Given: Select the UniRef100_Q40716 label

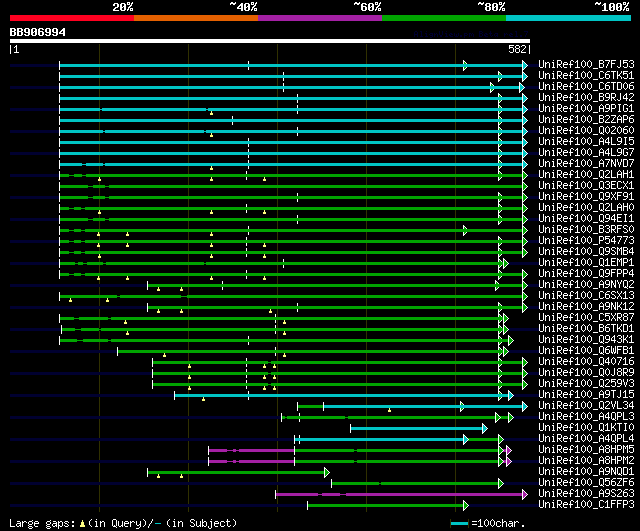Looking at the screenshot, I should coord(586,362).
